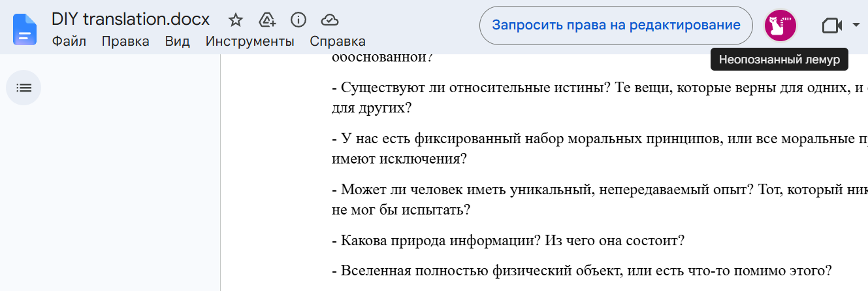Click the paragraph starting Может ли человек

(x=600, y=200)
